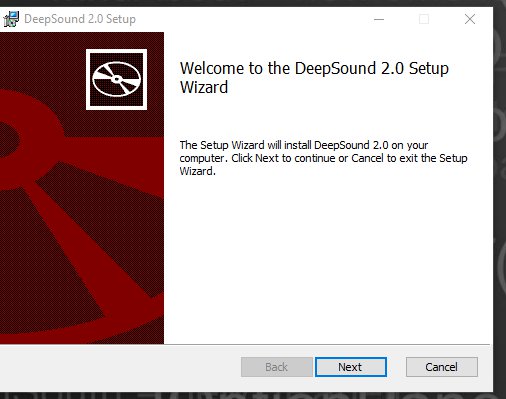Click the dark desktop background beside the dialog
Image resolution: width=506 pixels, height=399 pixels.
pyautogui.click(x=500, y=200)
